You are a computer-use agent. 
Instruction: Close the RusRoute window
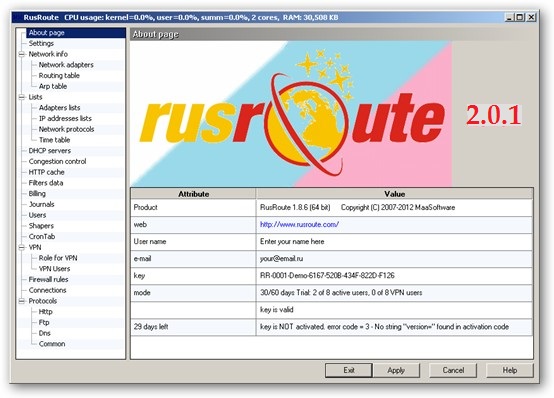(x=531, y=17)
